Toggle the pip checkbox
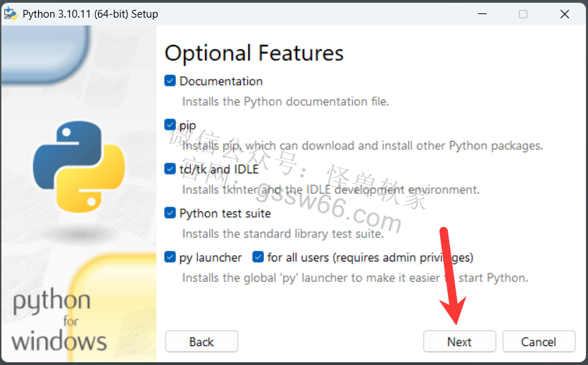This screenshot has width=588, height=365. [170, 125]
